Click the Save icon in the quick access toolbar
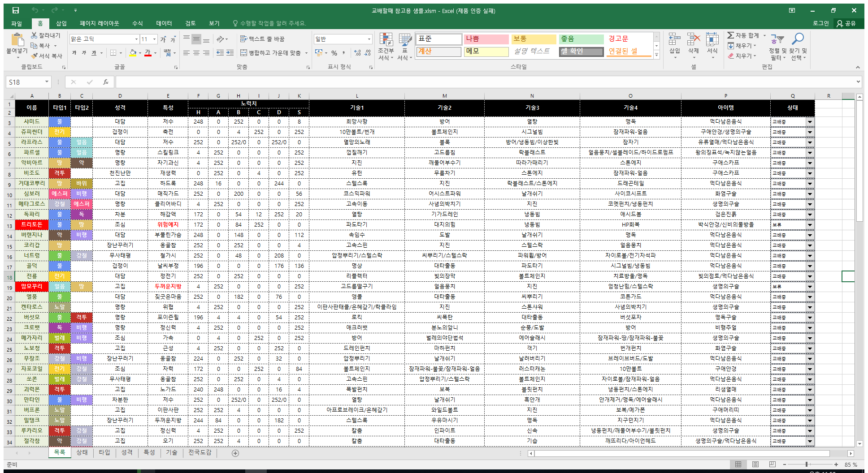Image resolution: width=868 pixels, height=473 pixels. click(x=16, y=10)
